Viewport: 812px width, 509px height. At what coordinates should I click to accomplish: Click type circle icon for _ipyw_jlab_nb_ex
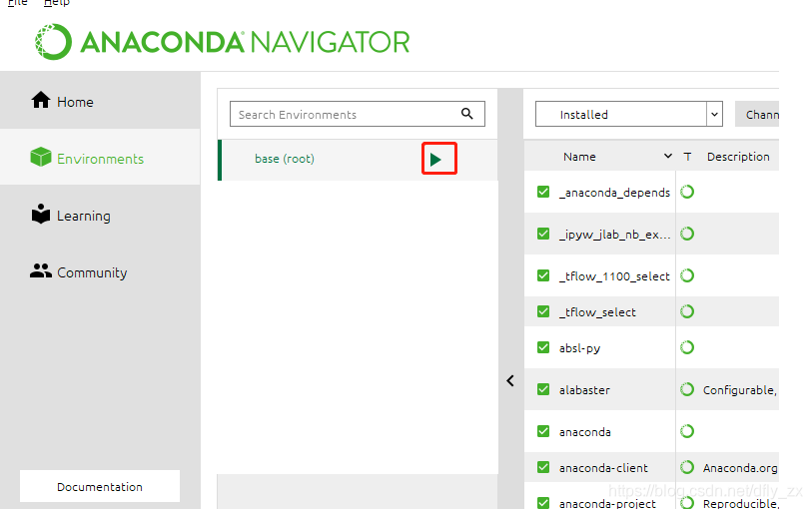tap(687, 234)
